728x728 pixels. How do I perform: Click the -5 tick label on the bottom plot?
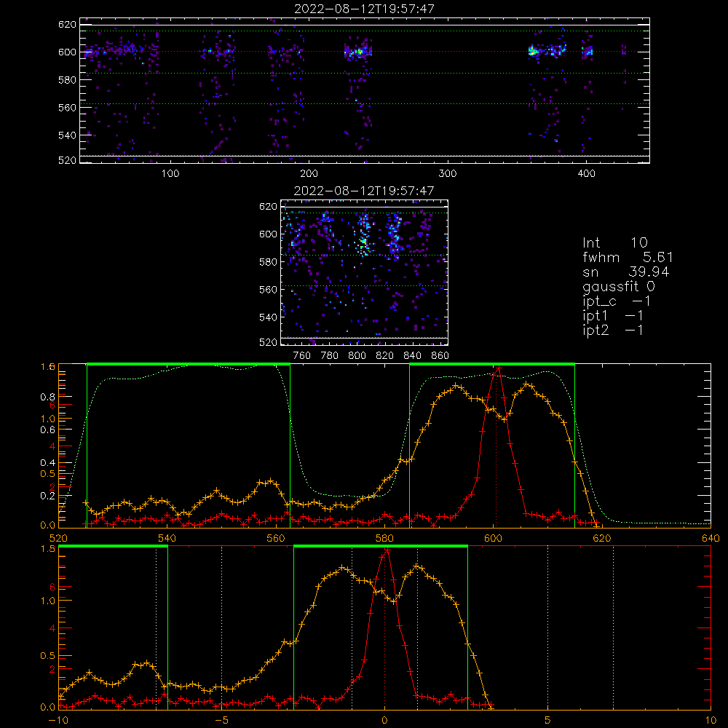pyautogui.click(x=221, y=720)
